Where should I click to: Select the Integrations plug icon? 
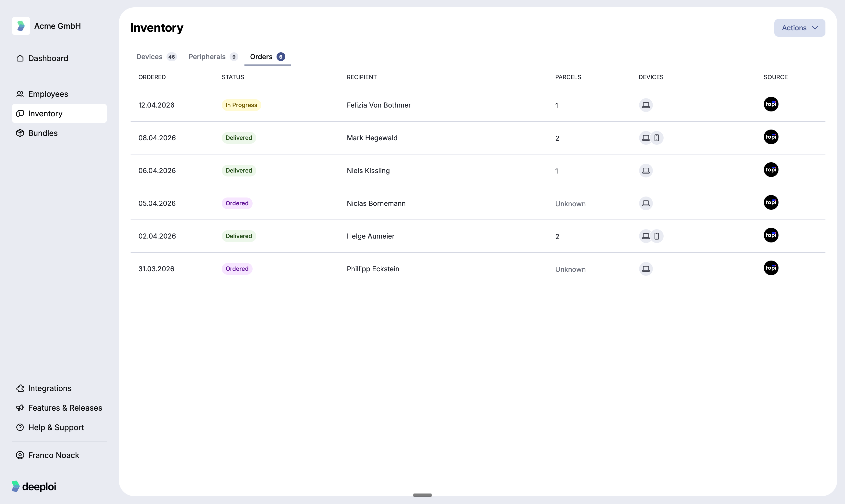pos(20,388)
